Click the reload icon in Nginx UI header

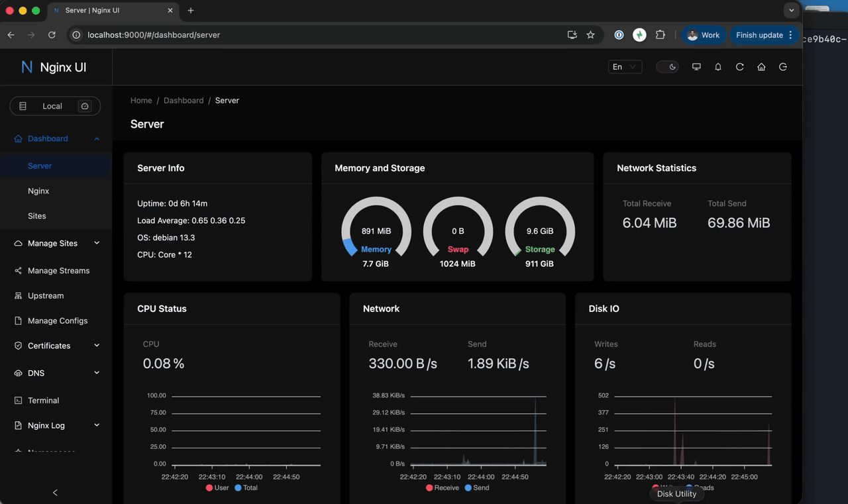point(739,67)
